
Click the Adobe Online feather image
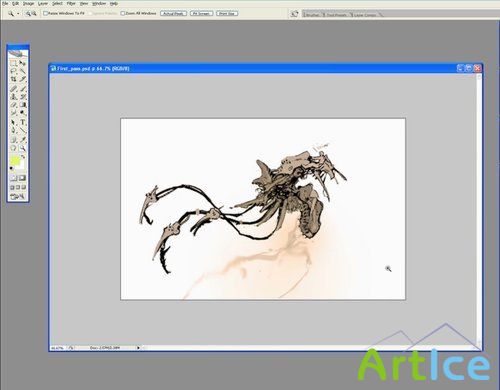pos(18,53)
